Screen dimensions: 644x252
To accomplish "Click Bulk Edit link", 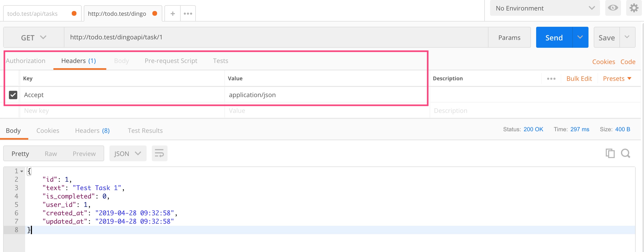I will pos(579,79).
